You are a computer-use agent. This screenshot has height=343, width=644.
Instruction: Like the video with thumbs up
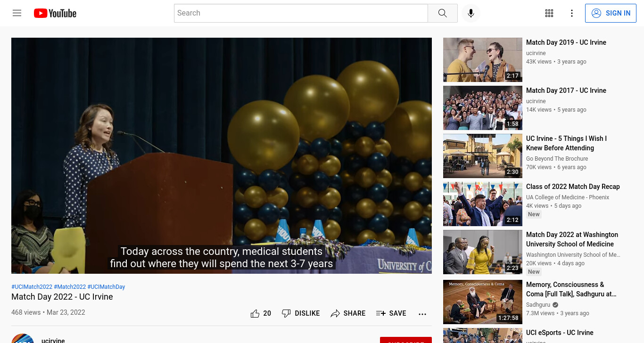click(x=255, y=313)
